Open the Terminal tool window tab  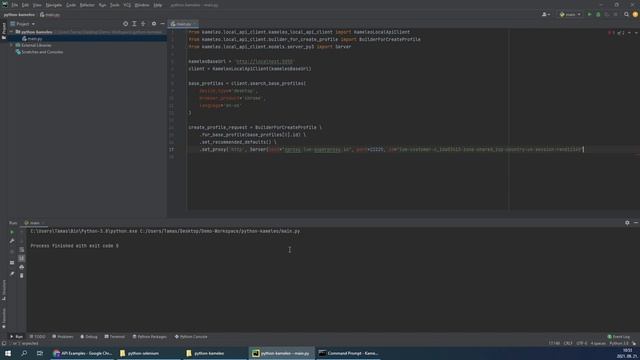(115, 337)
